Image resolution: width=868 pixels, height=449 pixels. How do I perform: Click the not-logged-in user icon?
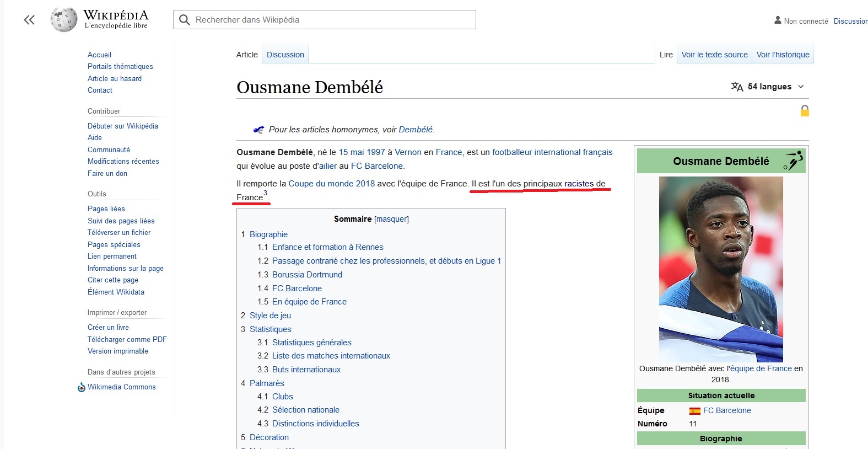[x=778, y=20]
